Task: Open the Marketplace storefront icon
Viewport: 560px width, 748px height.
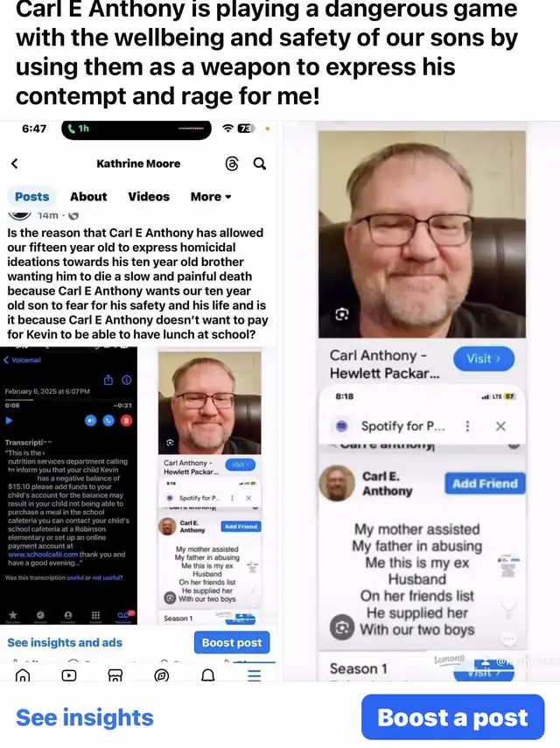Action: tap(115, 675)
